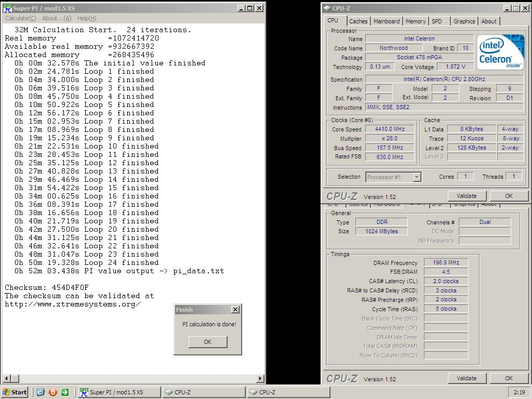
Task: Click the DRAM Frequency value 196.9 MHz
Action: [446, 262]
